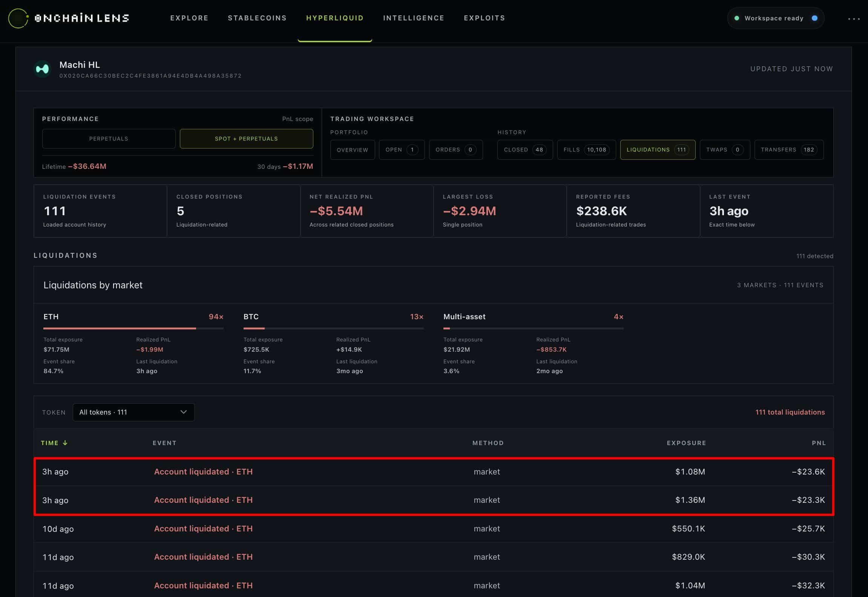
Task: Click the Lifetime –$36.64M value
Action: pyautogui.click(x=87, y=166)
